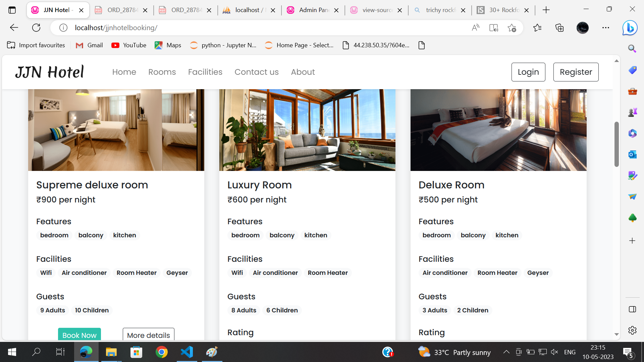The width and height of the screenshot is (644, 362).
Task: Show hidden icons in the system tray
Action: [506, 352]
